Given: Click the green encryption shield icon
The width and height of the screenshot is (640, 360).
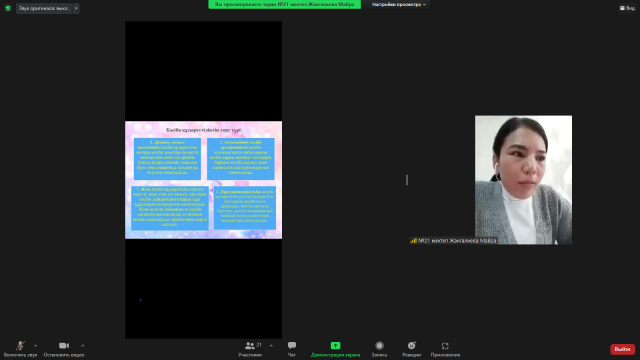Looking at the screenshot, I should [8, 8].
